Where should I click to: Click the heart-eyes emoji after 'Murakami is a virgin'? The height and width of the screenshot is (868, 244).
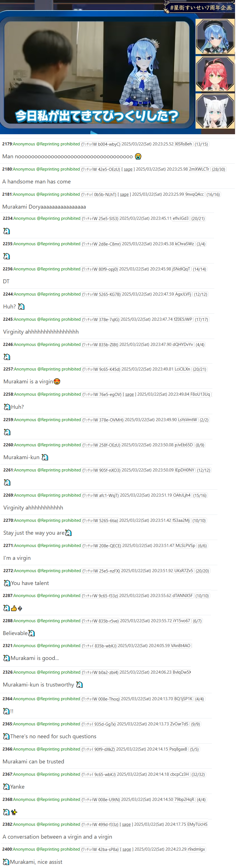[57, 381]
